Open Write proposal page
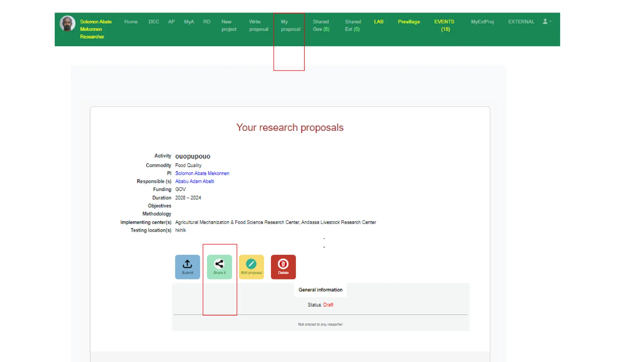Viewport: 644px width, 362px height. [258, 25]
